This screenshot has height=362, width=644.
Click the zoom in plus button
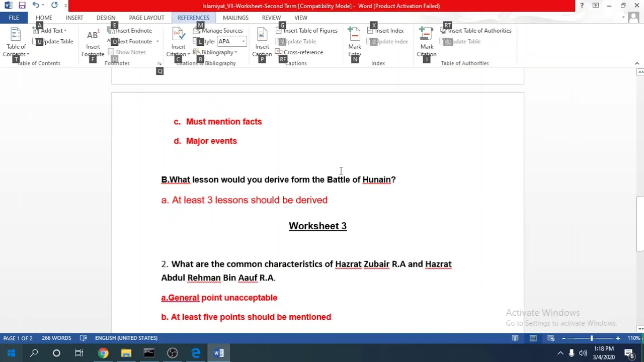click(x=618, y=338)
